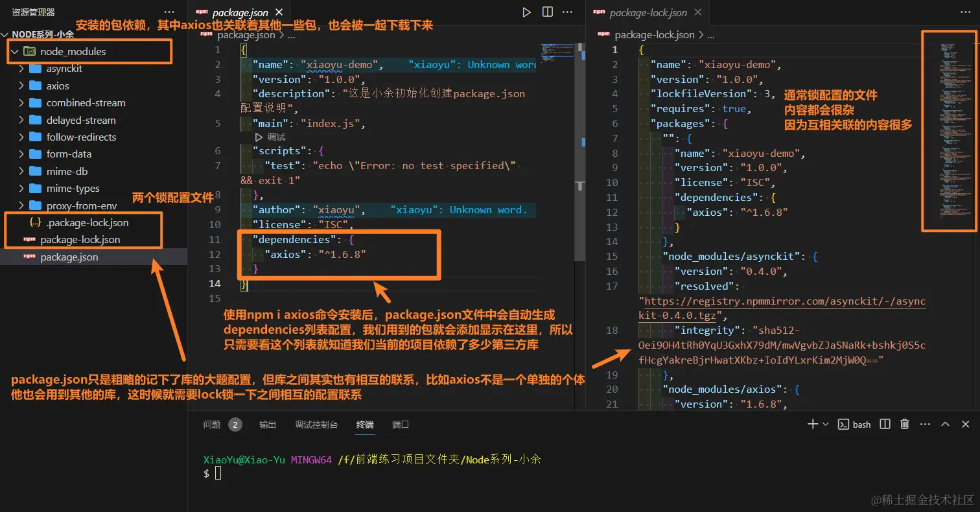
Task: Open package-lock.json file in Explorer tree
Action: tap(80, 240)
